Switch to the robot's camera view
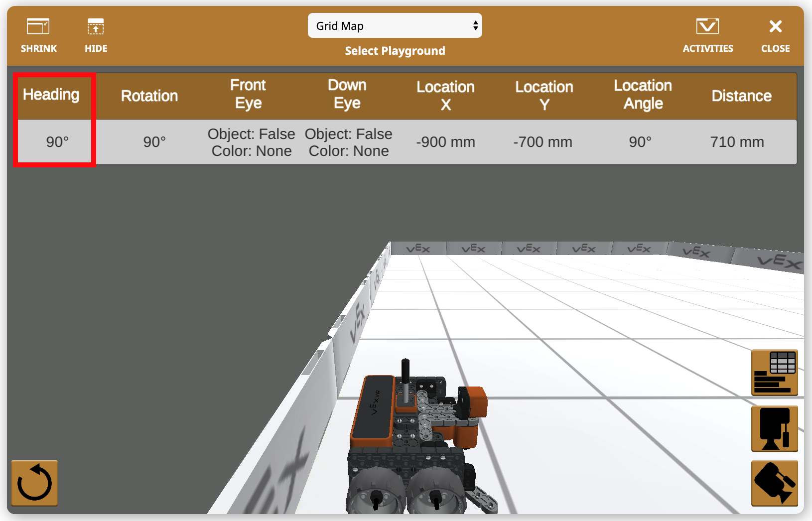This screenshot has width=812, height=521. [774, 428]
